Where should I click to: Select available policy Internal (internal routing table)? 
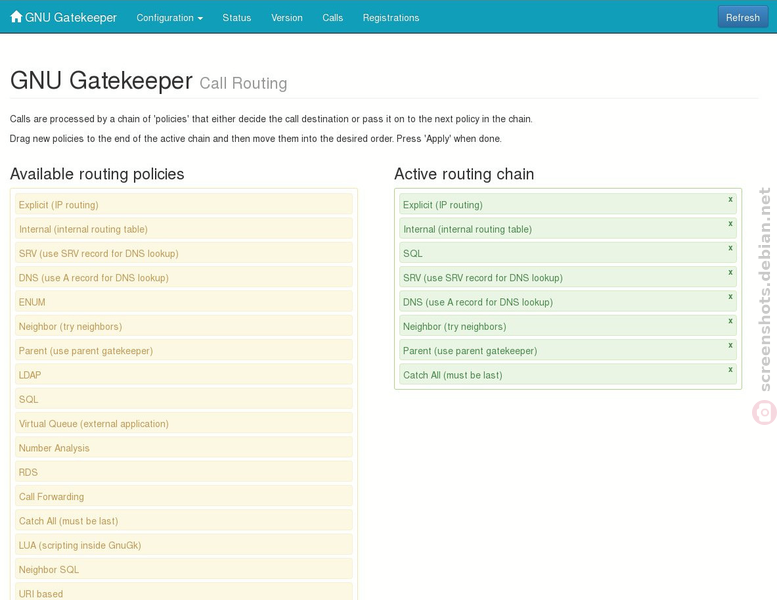tap(184, 229)
